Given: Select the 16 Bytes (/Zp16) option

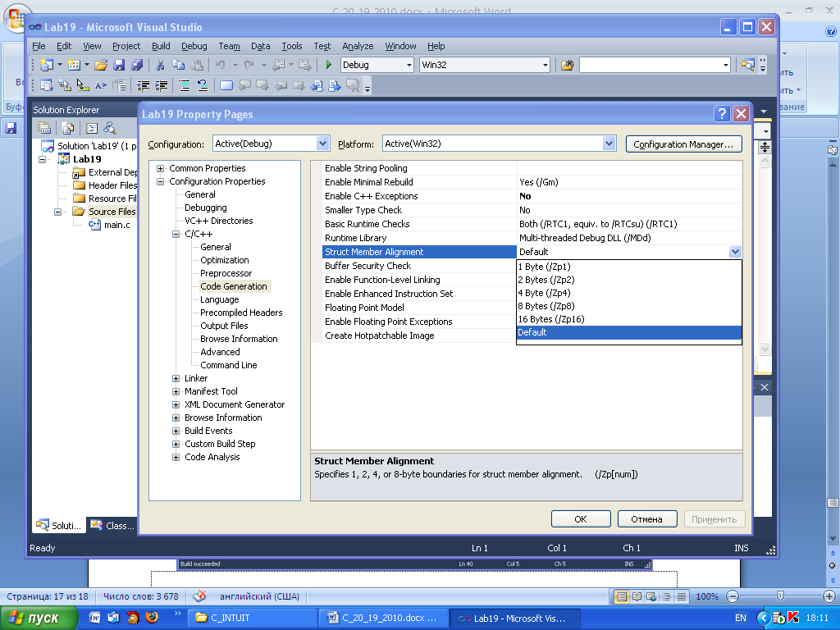Looking at the screenshot, I should click(x=629, y=319).
